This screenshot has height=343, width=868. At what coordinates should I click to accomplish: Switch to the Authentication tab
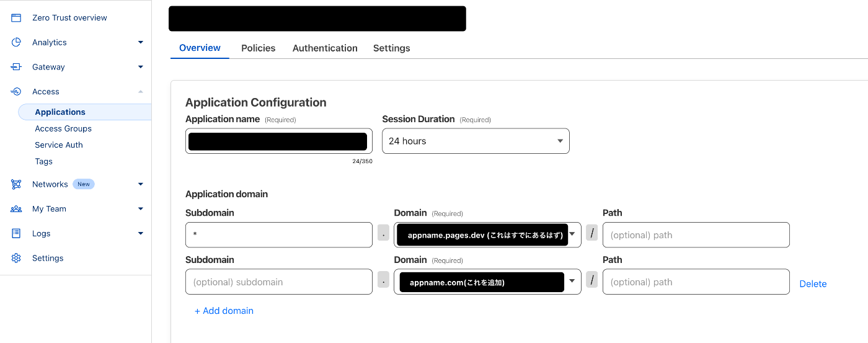pos(325,48)
